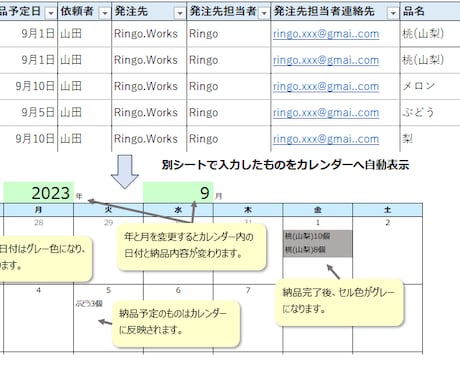
Task: Select the 土 weekday header in calendar
Action: tap(387, 210)
